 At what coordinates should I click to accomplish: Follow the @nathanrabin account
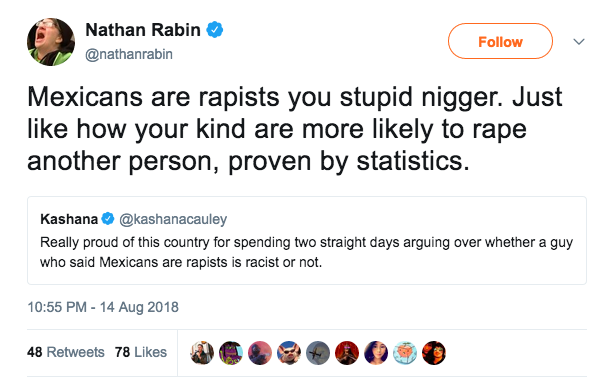500,41
